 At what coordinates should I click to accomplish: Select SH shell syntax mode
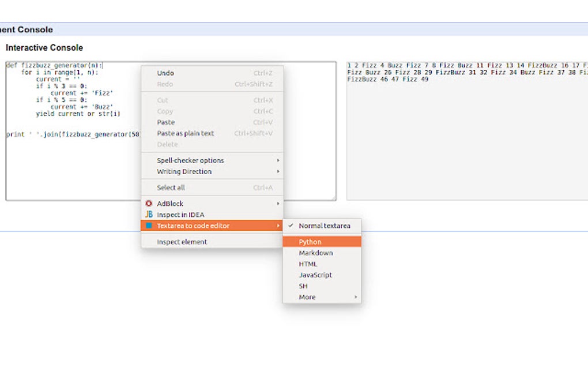point(302,286)
